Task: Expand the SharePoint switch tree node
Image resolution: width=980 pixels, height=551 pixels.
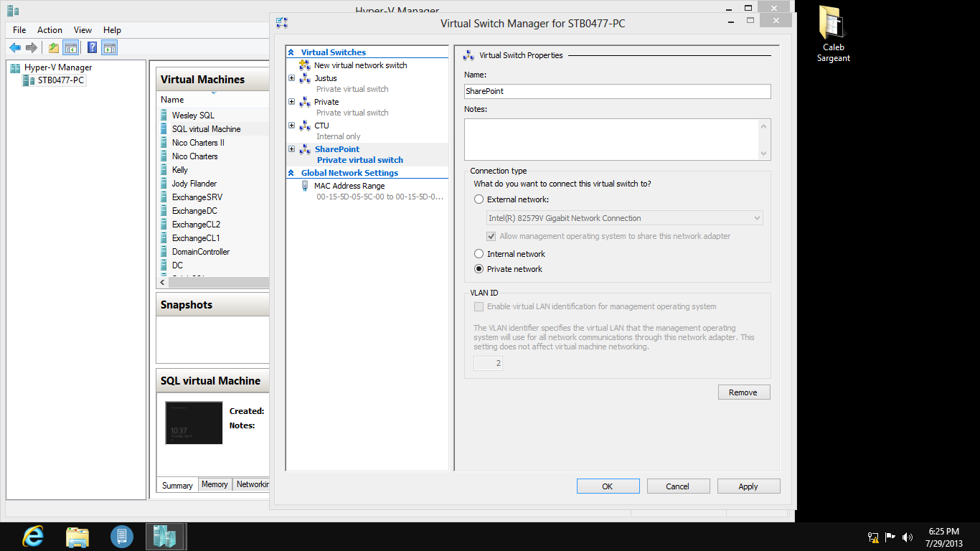Action: pyautogui.click(x=291, y=149)
